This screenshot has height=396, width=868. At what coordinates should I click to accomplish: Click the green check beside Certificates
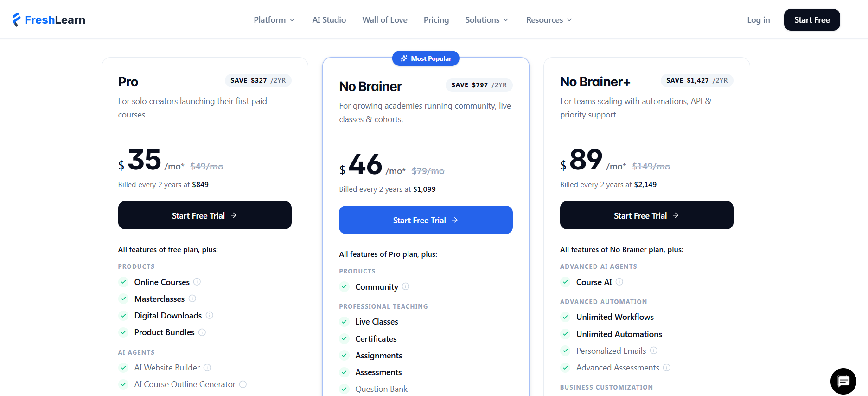pos(344,339)
